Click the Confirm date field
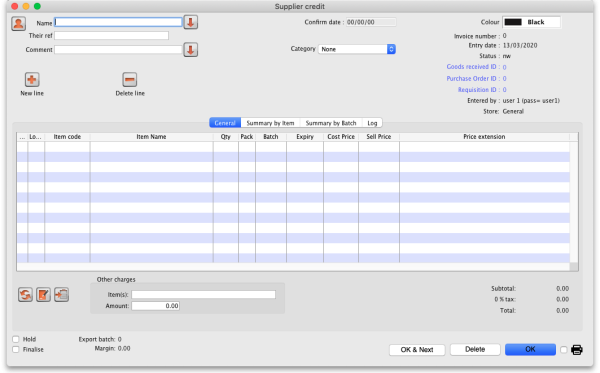Image resolution: width=600 pixels, height=373 pixels. coord(371,22)
